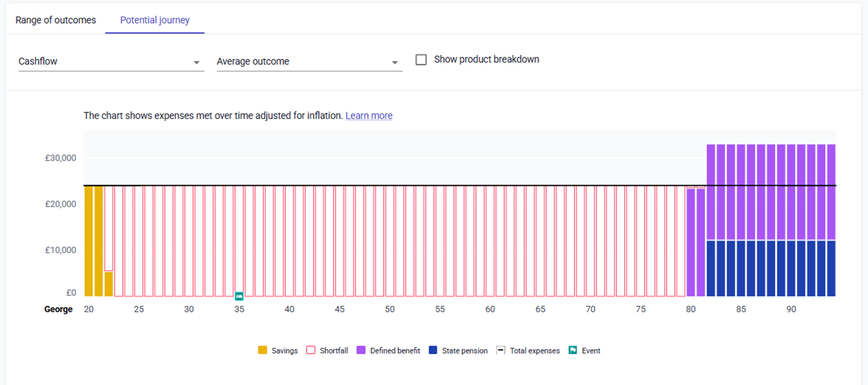Select the Potential journey tab
This screenshot has width=868, height=385.
pyautogui.click(x=155, y=20)
